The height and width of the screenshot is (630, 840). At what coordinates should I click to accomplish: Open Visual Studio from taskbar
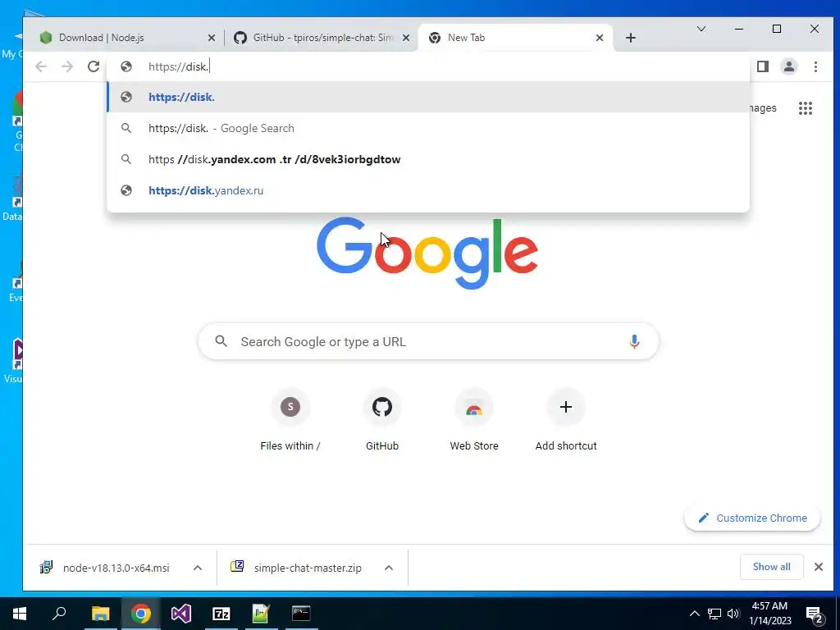(181, 614)
